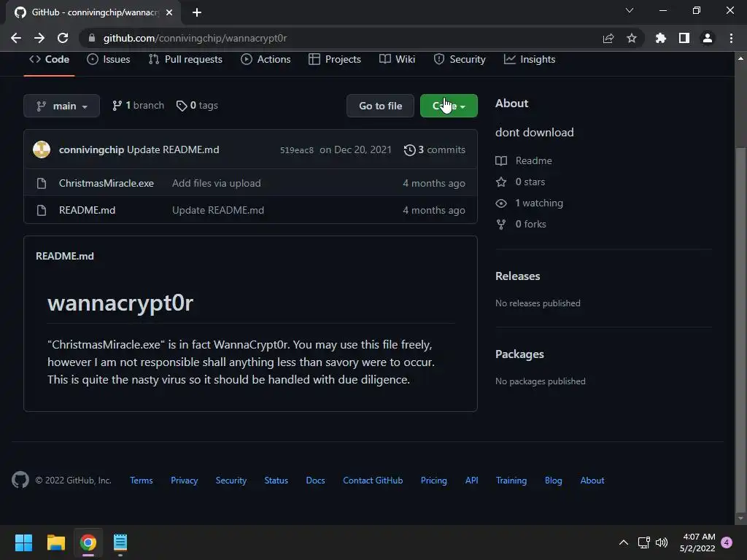Click the README.md header label
Image resolution: width=747 pixels, height=560 pixels.
65,256
